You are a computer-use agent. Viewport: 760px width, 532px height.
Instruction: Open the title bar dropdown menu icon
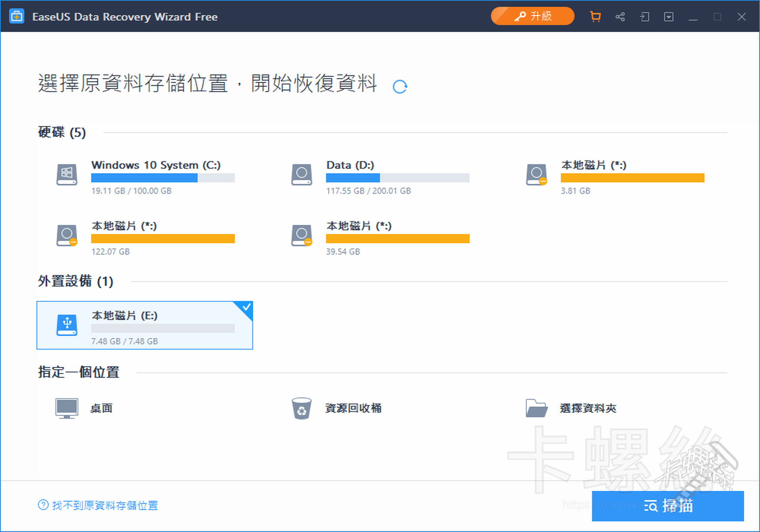pos(669,17)
